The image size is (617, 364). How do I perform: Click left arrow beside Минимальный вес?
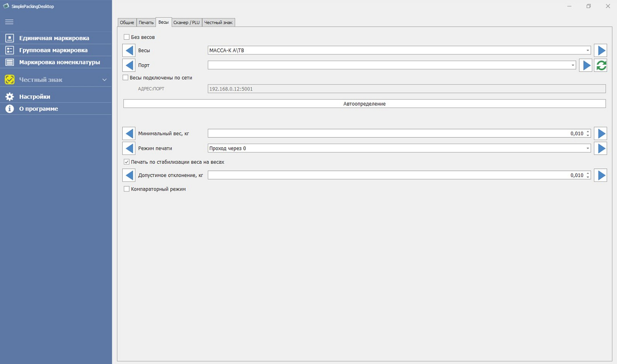point(129,133)
